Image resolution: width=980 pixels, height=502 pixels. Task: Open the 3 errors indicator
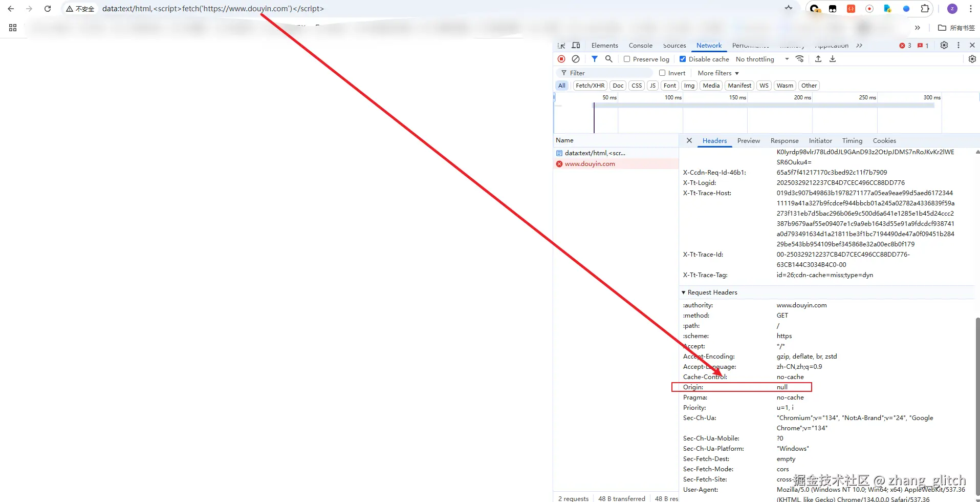pos(905,46)
